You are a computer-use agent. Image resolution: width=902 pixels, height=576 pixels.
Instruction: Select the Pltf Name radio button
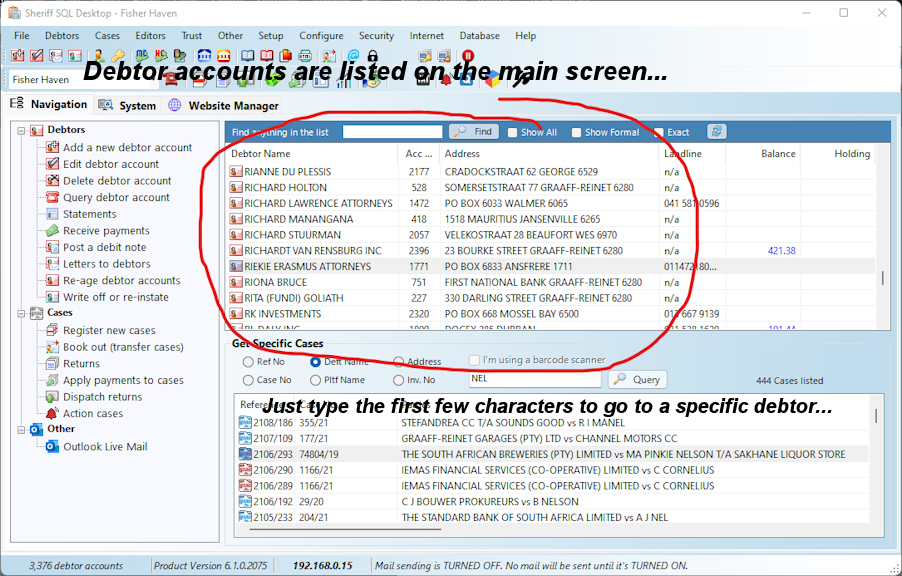click(315, 380)
